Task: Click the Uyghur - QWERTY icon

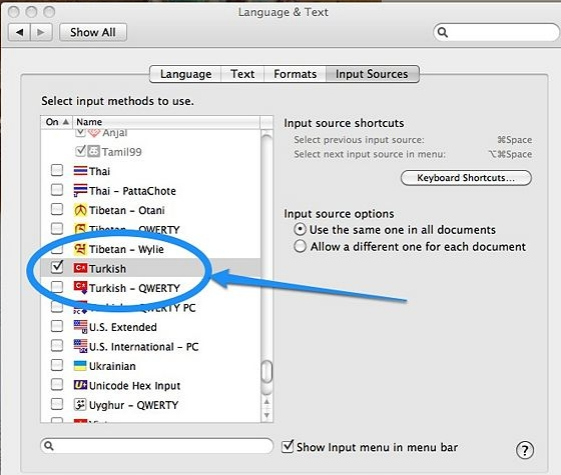Action: coord(81,405)
